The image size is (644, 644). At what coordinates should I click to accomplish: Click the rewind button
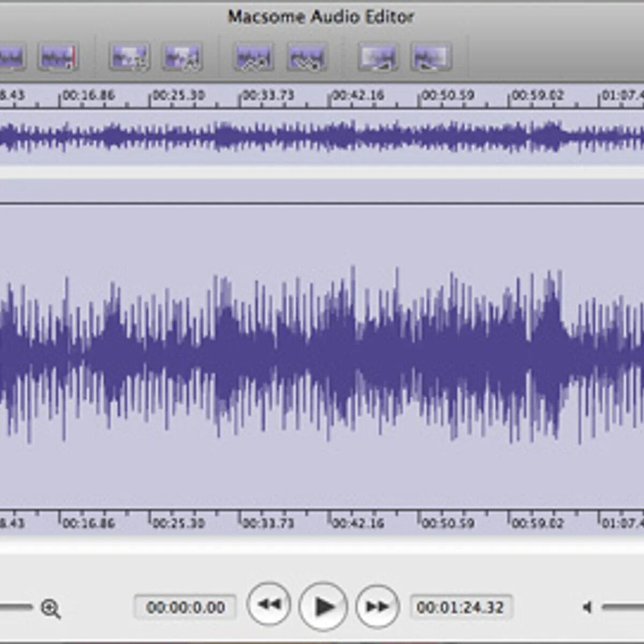269,605
